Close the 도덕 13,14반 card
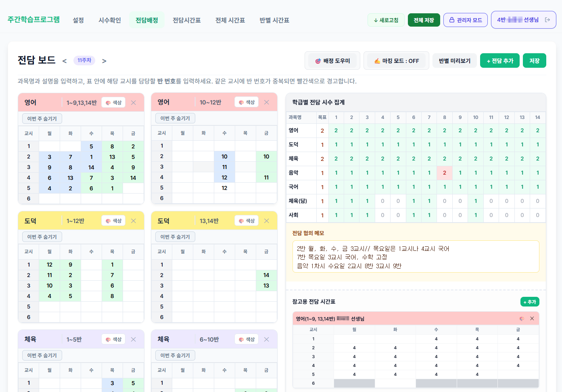 pos(267,221)
